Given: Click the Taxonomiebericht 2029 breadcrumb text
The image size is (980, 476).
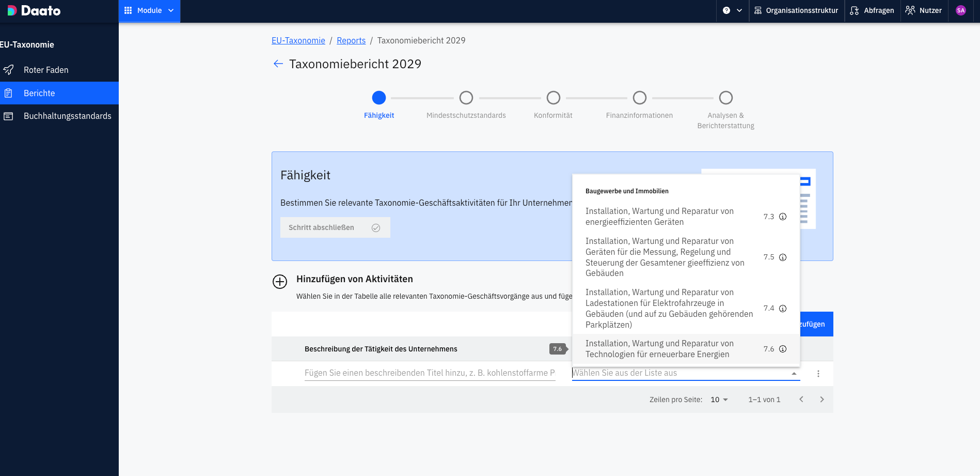Looking at the screenshot, I should coord(421,40).
